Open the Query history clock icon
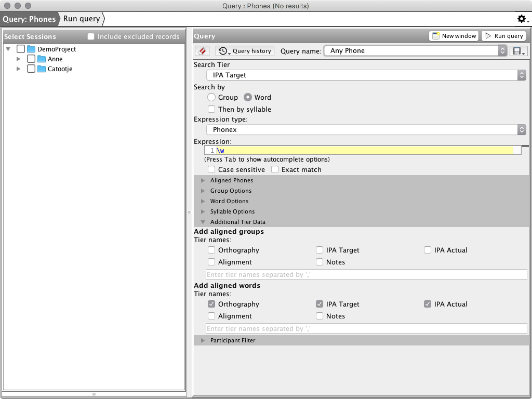This screenshot has height=399, width=532. click(x=223, y=51)
